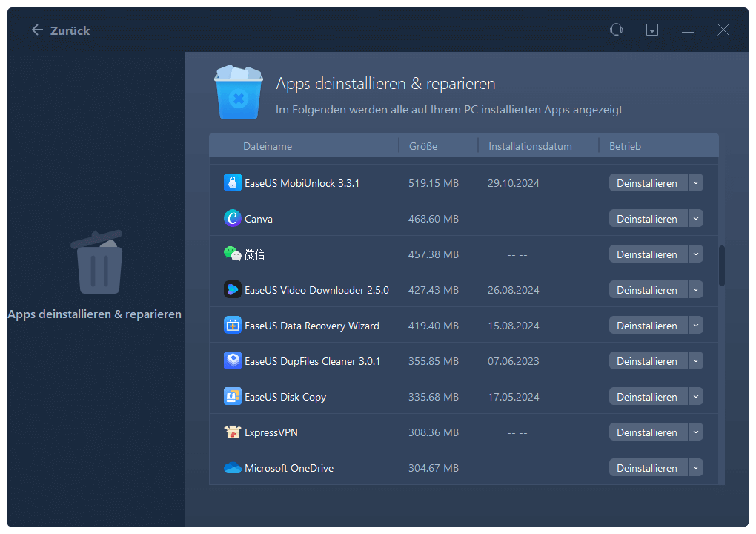Screen dimensions: 756x534
Task: Click the EaseUS DupFiles Cleaner icon
Action: (233, 361)
